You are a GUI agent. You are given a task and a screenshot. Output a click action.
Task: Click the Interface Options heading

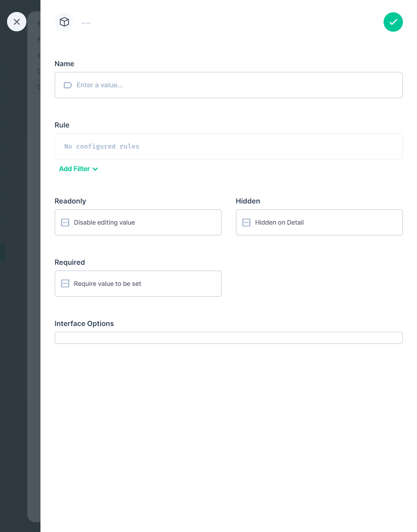[x=84, y=324]
